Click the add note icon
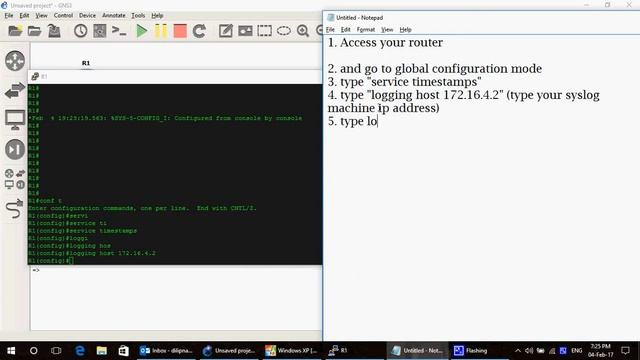Image resolution: width=640 pixels, height=360 pixels. coord(226,31)
